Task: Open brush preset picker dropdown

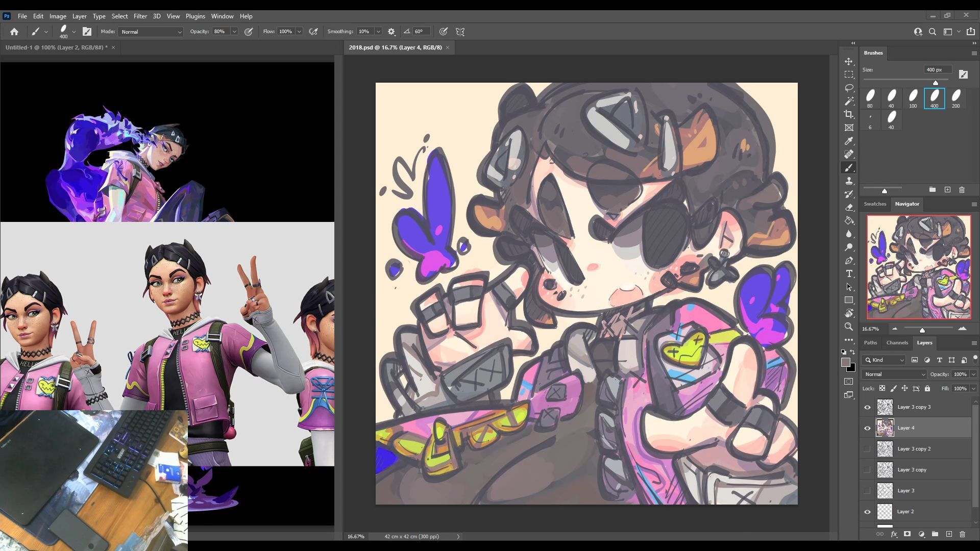Action: pos(74,32)
